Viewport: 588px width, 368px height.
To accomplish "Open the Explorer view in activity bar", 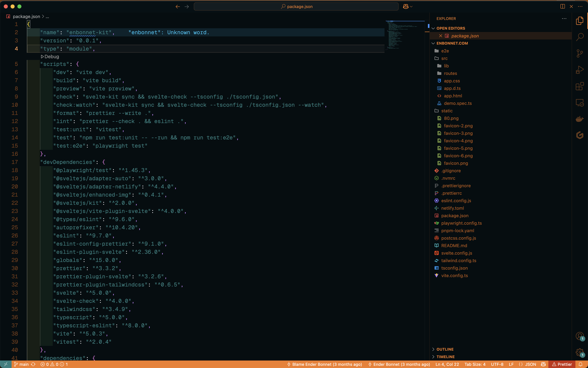I will click(x=579, y=21).
